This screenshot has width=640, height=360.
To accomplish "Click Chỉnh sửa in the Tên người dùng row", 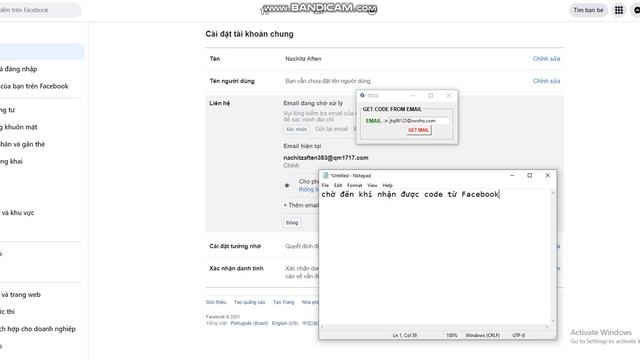I will (x=546, y=81).
